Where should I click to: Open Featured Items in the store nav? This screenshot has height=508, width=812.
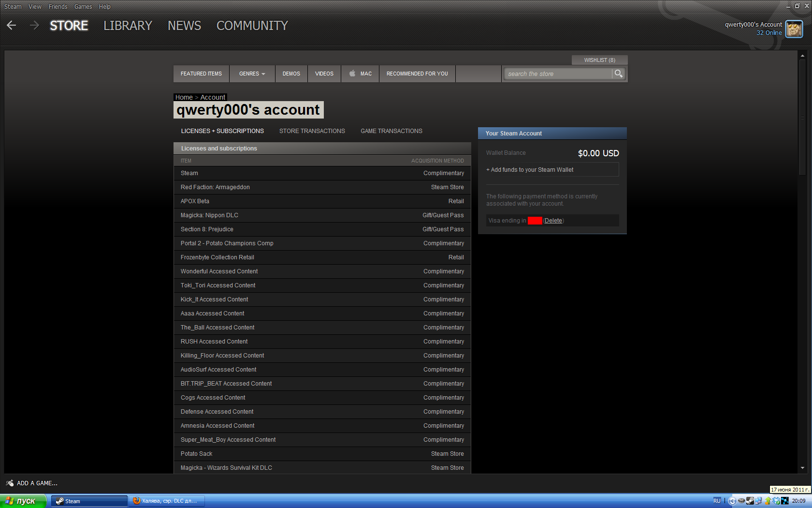point(201,74)
